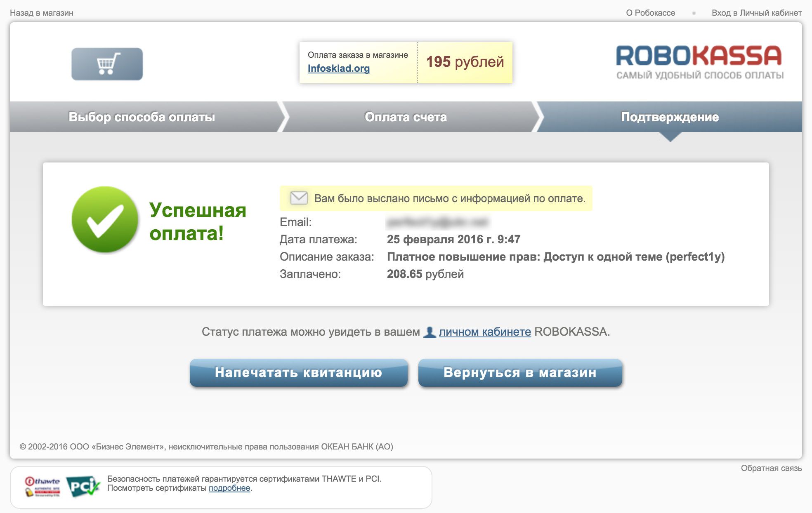Image resolution: width=812 pixels, height=513 pixels.
Task: Go back via Назад в магазин link
Action: pyautogui.click(x=42, y=13)
